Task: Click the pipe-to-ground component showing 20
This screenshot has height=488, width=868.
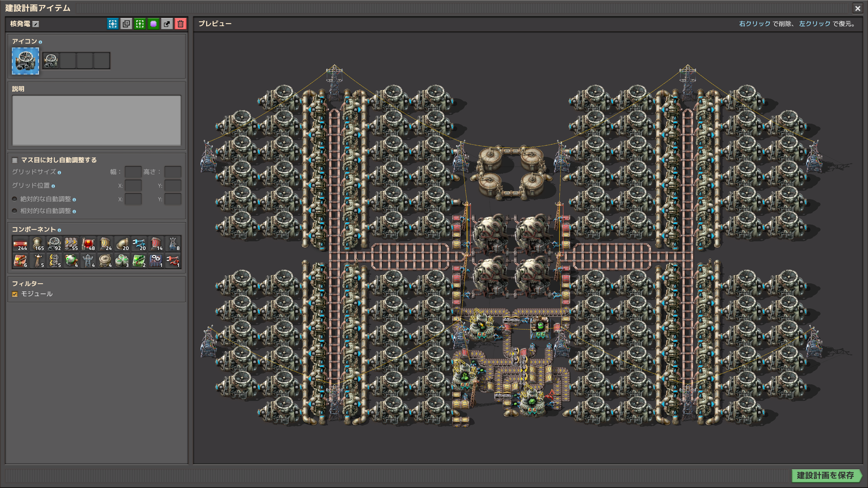Action: coord(122,244)
